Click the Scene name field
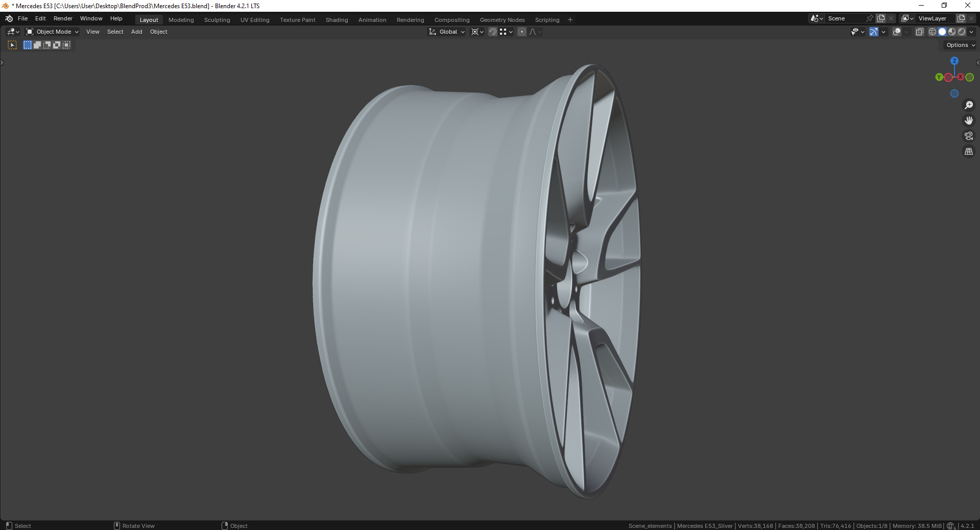 [845, 18]
